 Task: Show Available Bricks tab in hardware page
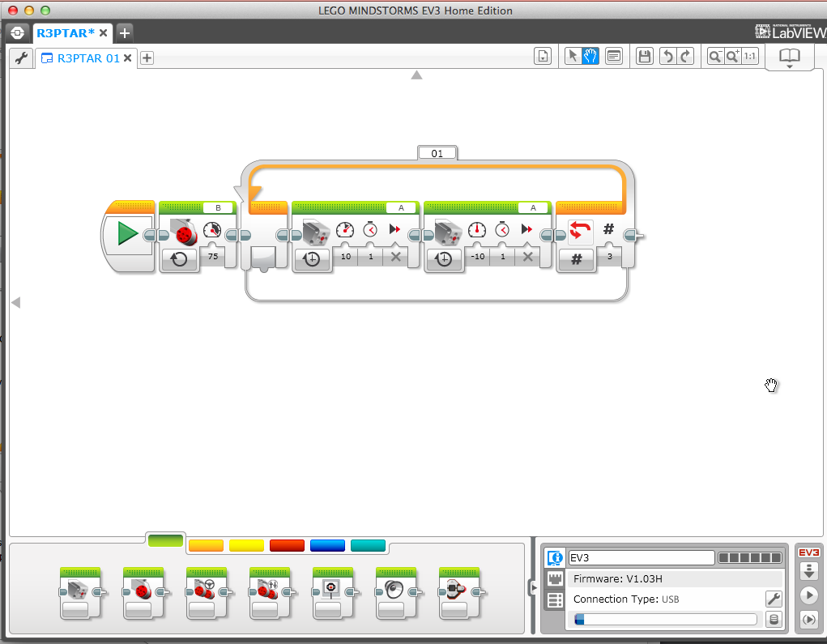(555, 600)
